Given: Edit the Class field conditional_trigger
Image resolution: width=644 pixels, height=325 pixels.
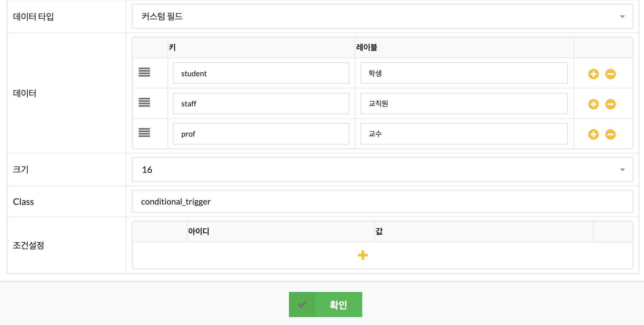Looking at the screenshot, I should [x=382, y=201].
